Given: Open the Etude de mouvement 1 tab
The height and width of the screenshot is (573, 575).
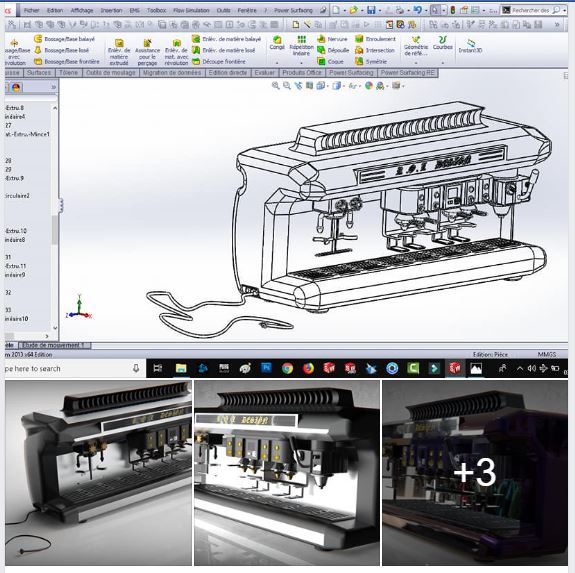Looking at the screenshot, I should point(54,345).
